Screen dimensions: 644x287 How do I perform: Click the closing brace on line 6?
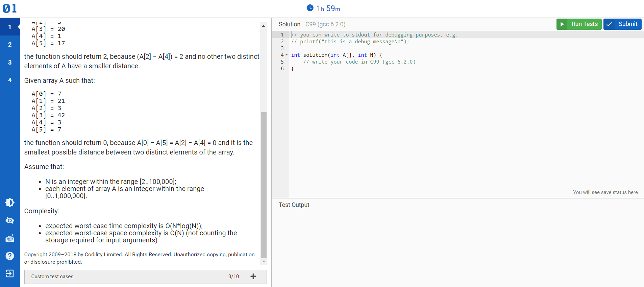(x=293, y=69)
